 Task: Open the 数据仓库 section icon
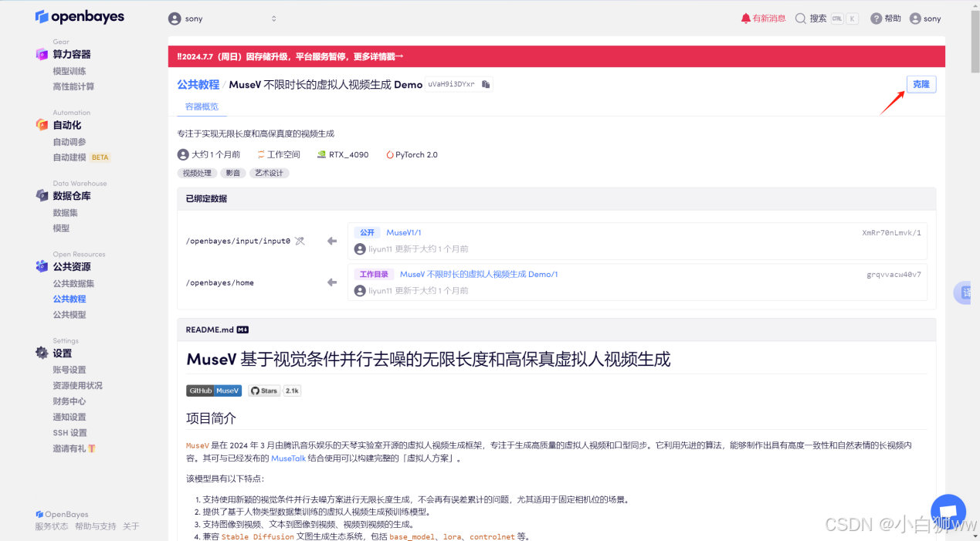coord(42,196)
